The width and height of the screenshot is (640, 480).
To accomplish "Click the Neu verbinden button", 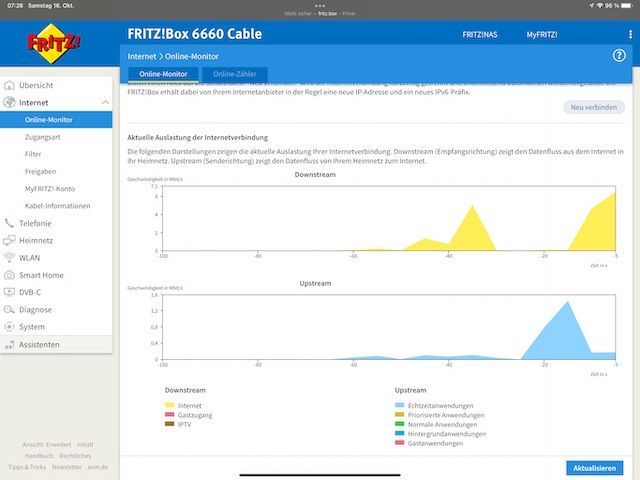I will [593, 107].
